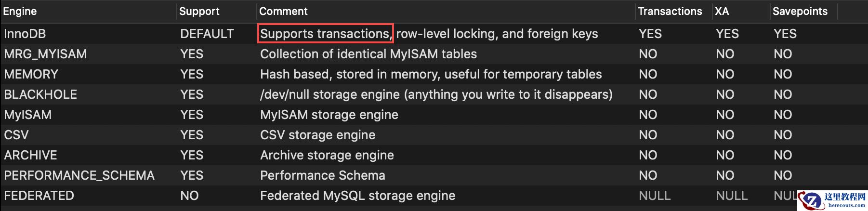The image size is (868, 211).
Task: Select the MyISAM engine name cell
Action: coord(27,115)
